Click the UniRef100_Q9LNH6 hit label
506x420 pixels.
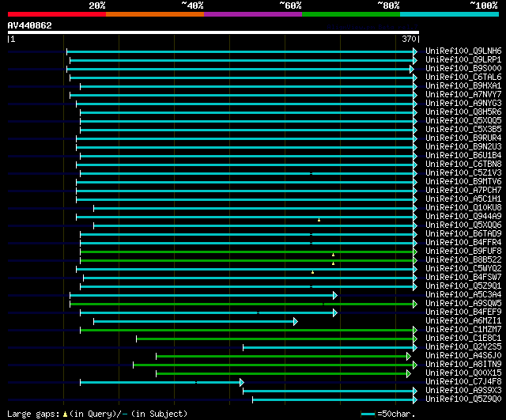tap(463, 51)
